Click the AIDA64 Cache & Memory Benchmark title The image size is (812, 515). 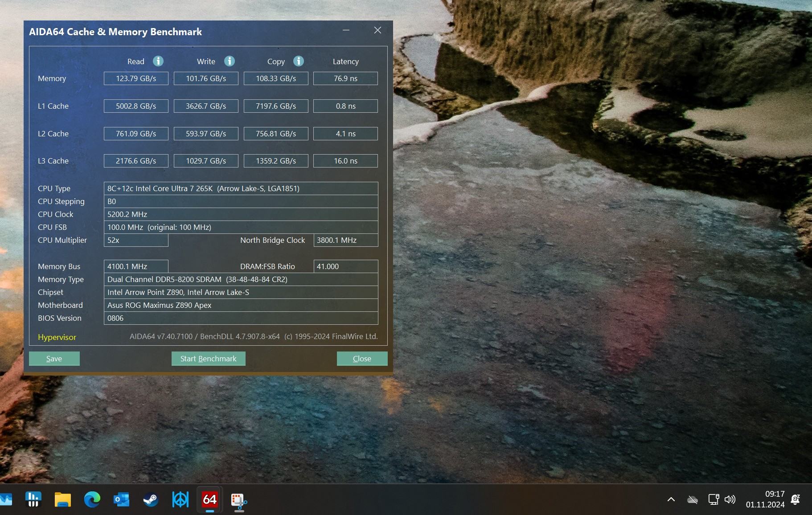pyautogui.click(x=115, y=32)
